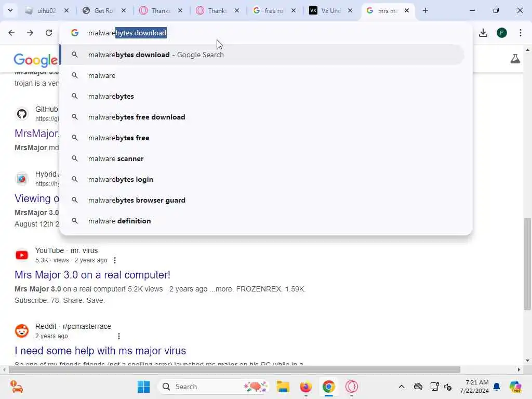The image size is (532, 399).
Task: Open more options for Reddit result
Action: click(x=119, y=336)
